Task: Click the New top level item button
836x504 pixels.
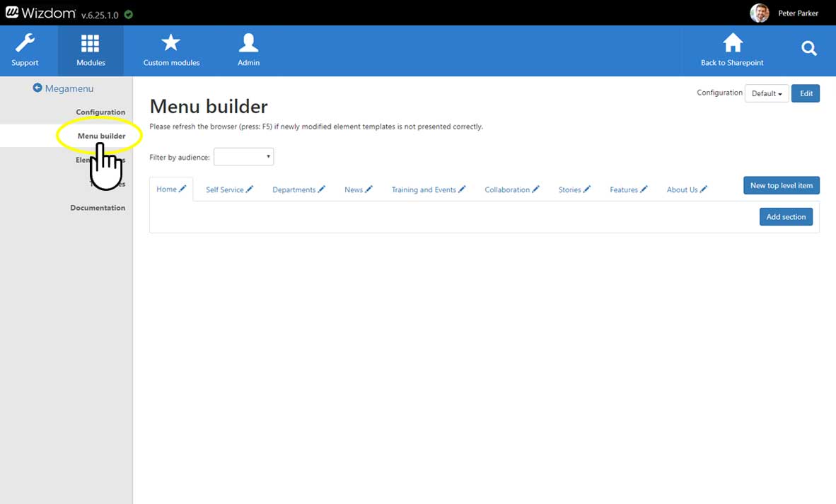Action: pos(781,185)
